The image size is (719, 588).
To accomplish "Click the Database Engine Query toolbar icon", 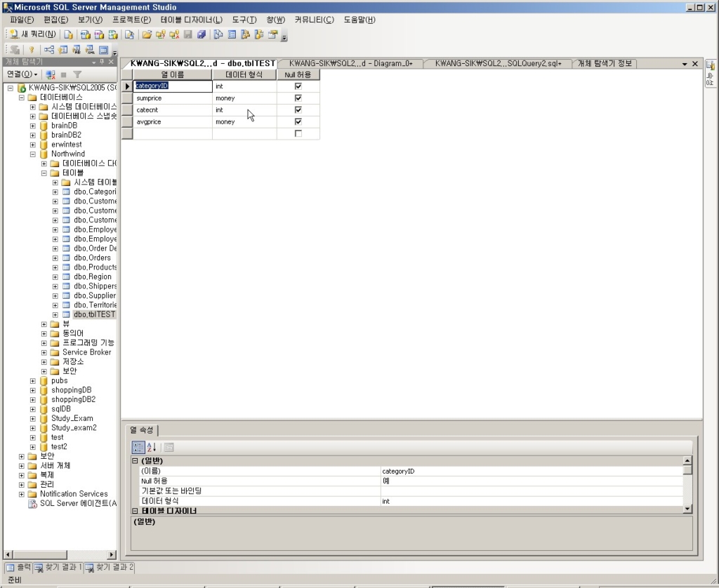I will tap(68, 35).
